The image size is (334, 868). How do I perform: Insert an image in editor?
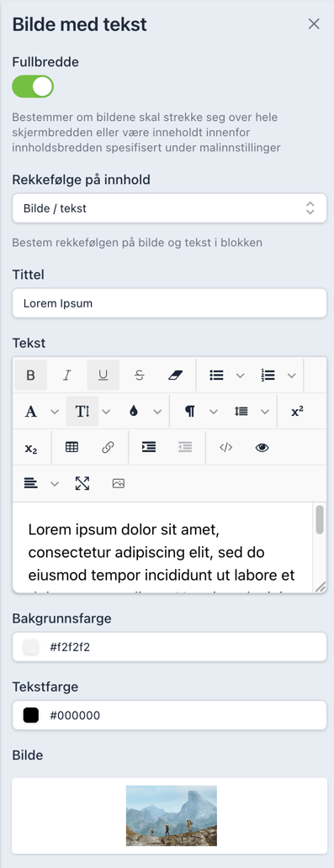(x=119, y=484)
